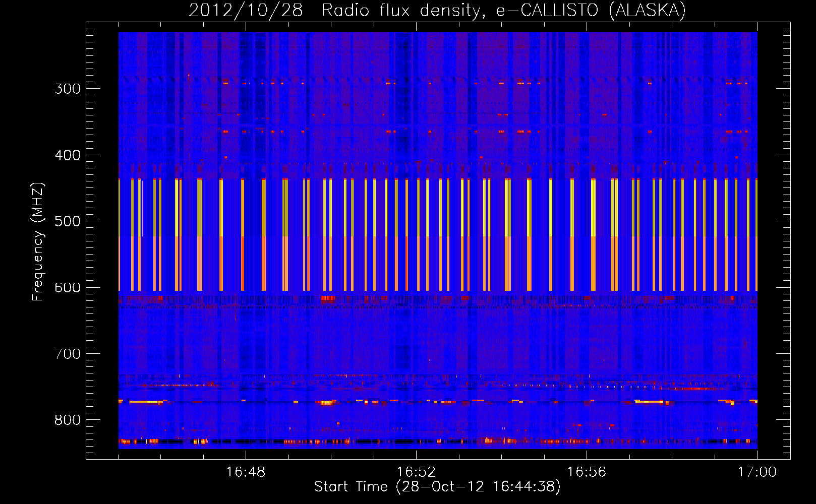Image resolution: width=816 pixels, height=504 pixels.
Task: Click the 16:56 time tick label
Action: [x=587, y=472]
